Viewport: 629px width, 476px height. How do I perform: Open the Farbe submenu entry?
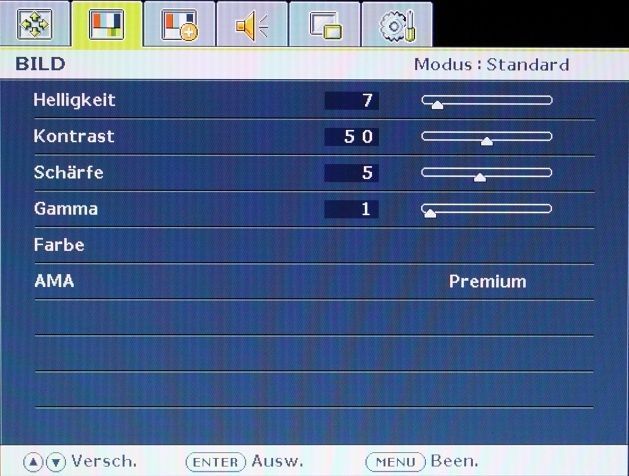click(x=314, y=245)
